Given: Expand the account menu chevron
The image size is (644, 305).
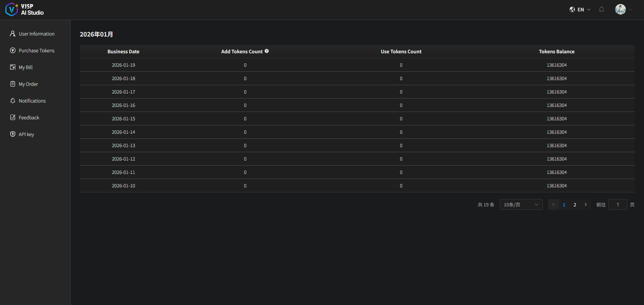Looking at the screenshot, I should click(x=631, y=10).
